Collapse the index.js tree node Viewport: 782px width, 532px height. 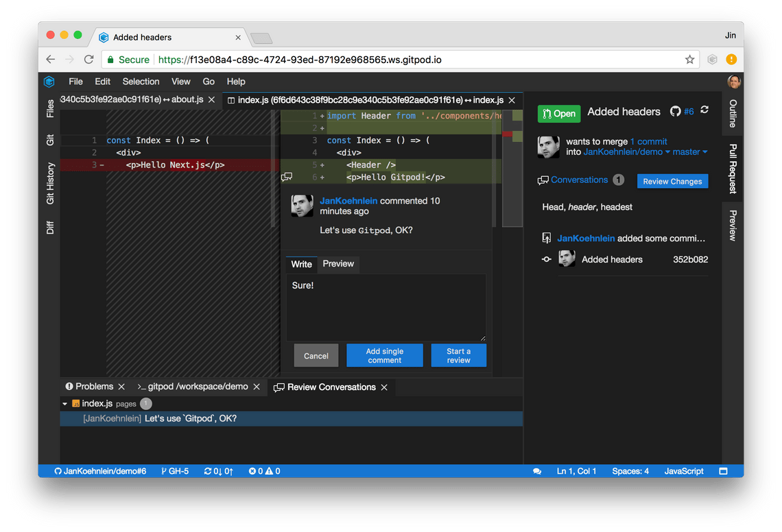(65, 404)
